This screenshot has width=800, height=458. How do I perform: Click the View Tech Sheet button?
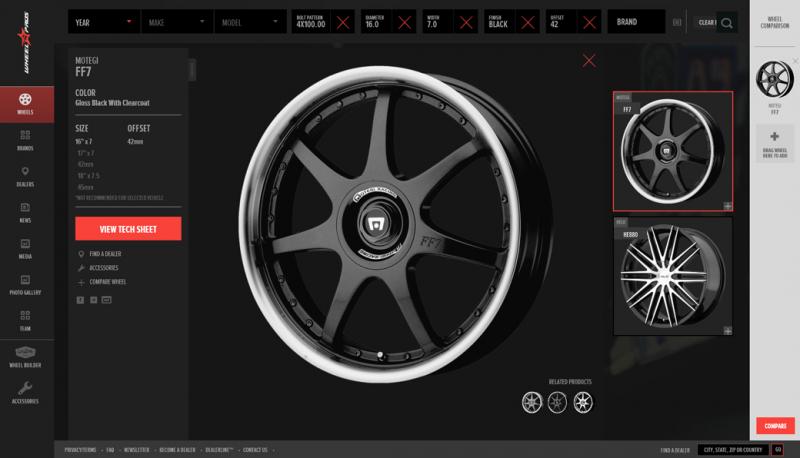[x=128, y=228]
